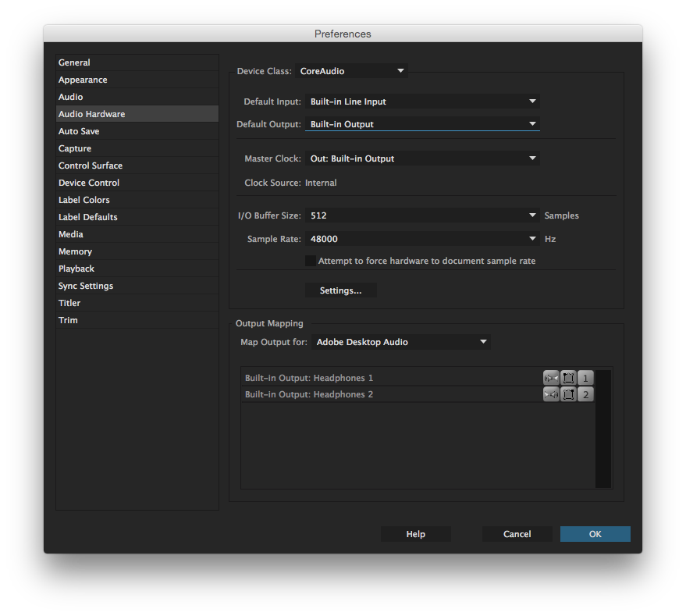
Task: Click the Settings... button
Action: pos(341,290)
